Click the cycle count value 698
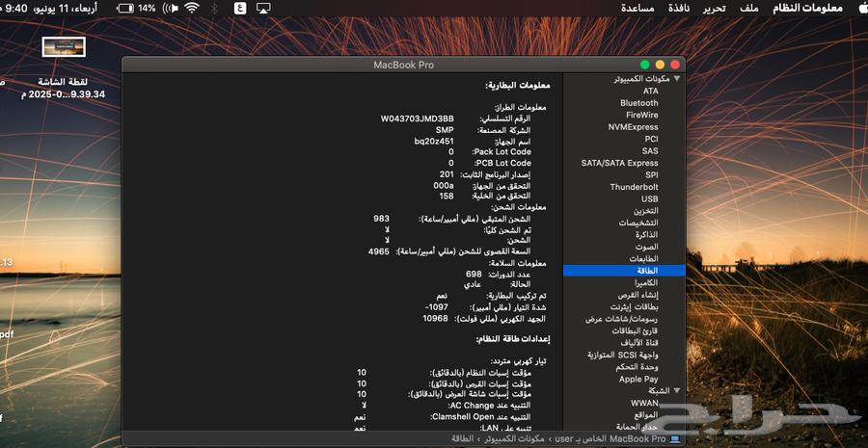This screenshot has width=868, height=448. 474,274
